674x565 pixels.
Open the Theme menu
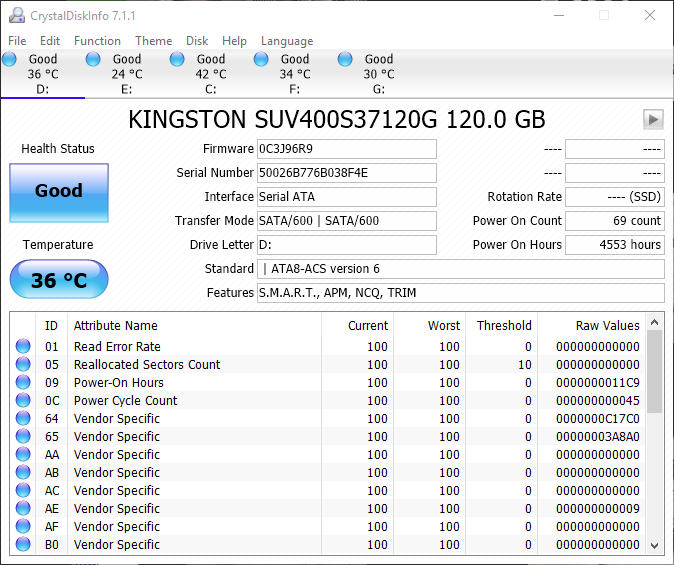(153, 41)
